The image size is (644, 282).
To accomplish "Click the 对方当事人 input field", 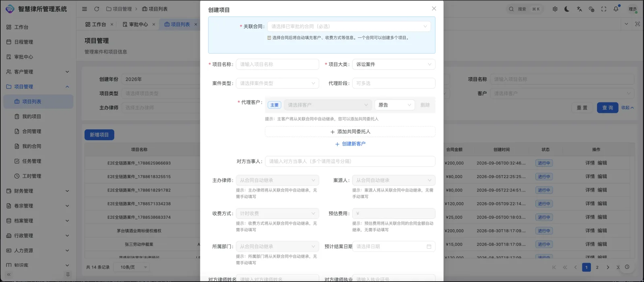I will [x=350, y=161].
